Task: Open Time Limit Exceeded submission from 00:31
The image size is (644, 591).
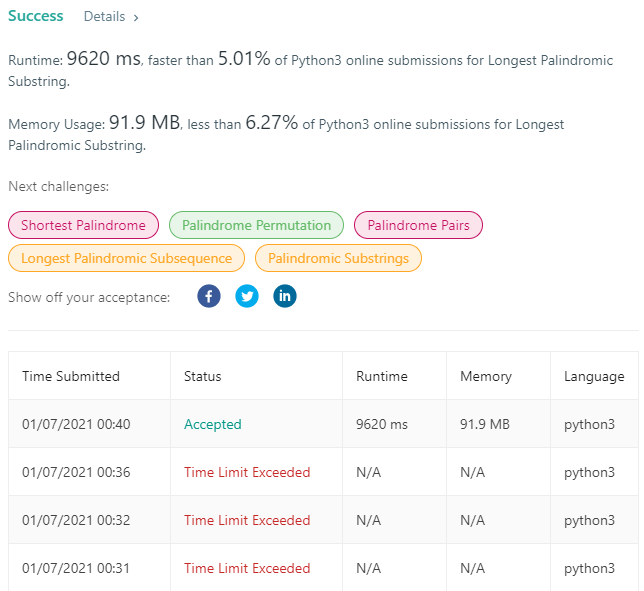Action: (247, 568)
